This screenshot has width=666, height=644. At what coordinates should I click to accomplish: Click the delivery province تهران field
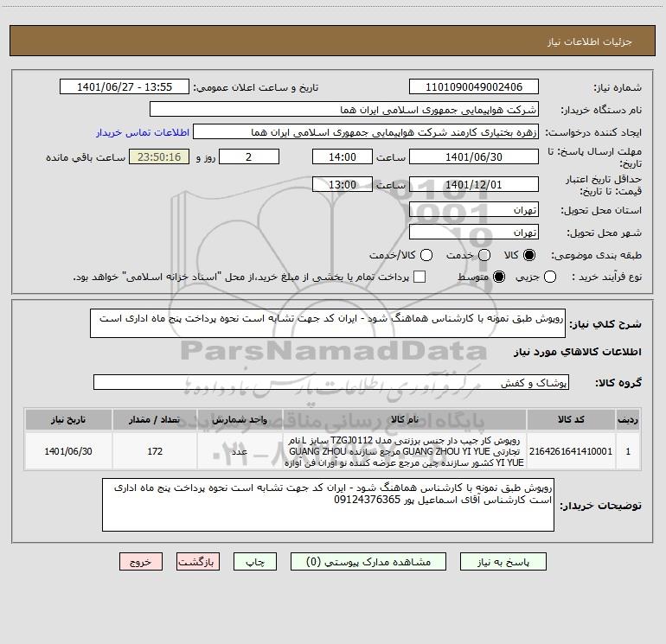pos(474,210)
